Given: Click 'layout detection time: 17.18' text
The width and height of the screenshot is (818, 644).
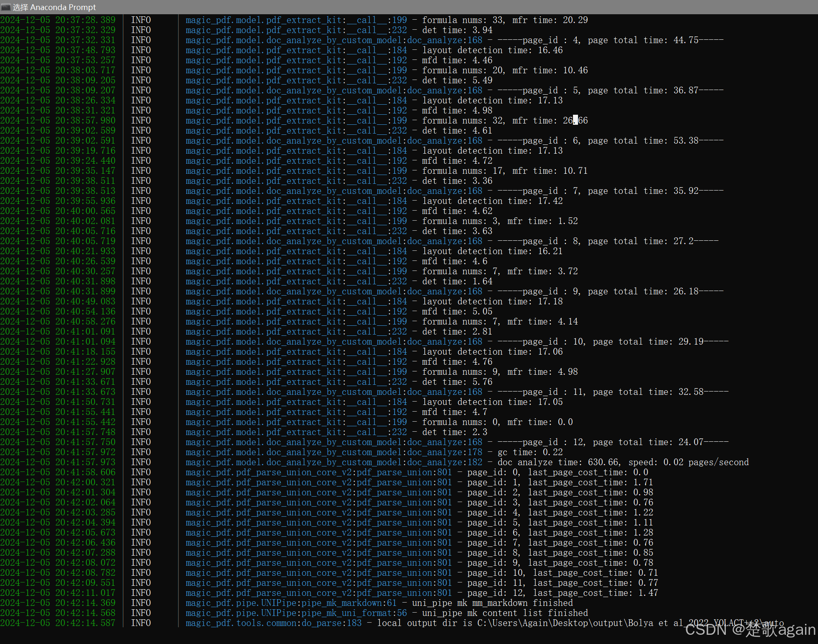Looking at the screenshot, I should click(x=493, y=301).
